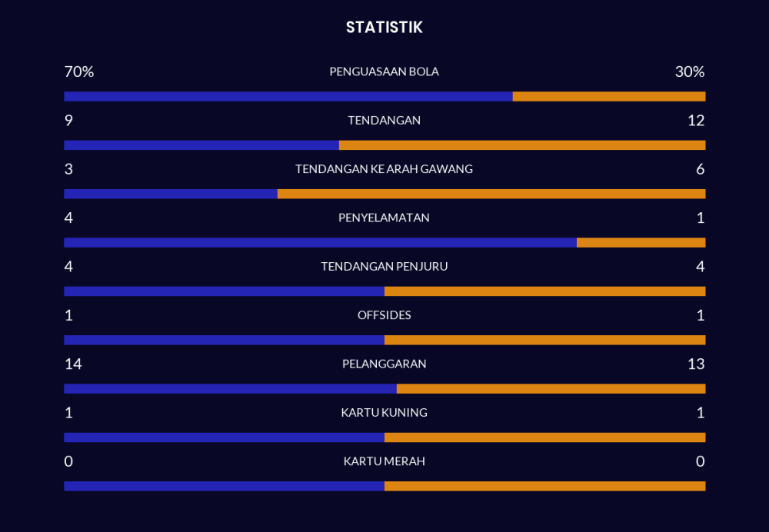769x532 pixels.
Task: Click the blue segment of the shots-on-target bar
Action: click(170, 194)
